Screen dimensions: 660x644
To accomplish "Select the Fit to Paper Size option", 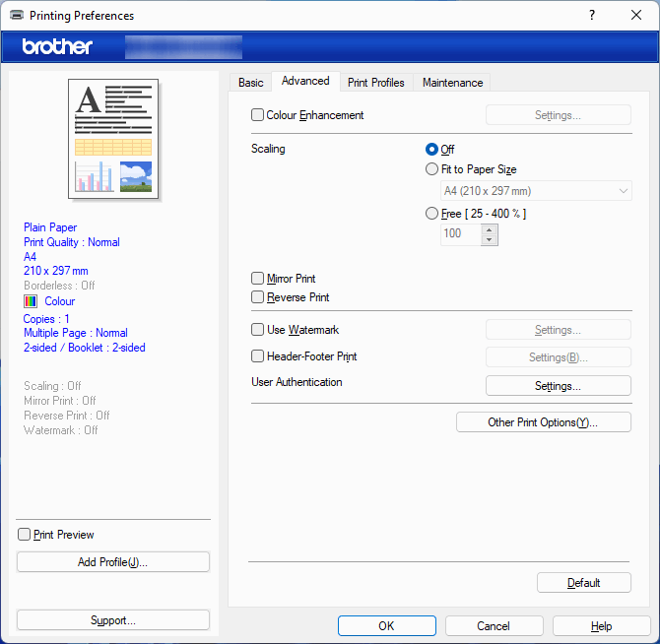I will click(431, 169).
